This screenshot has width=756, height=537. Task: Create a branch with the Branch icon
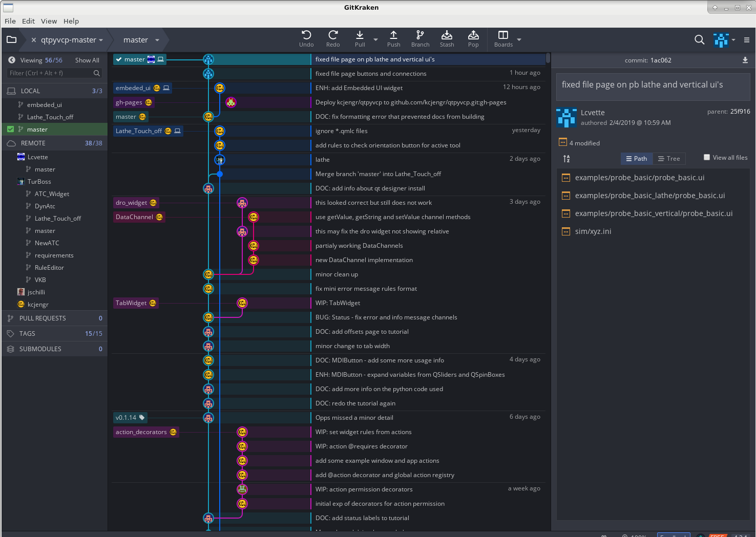(420, 35)
